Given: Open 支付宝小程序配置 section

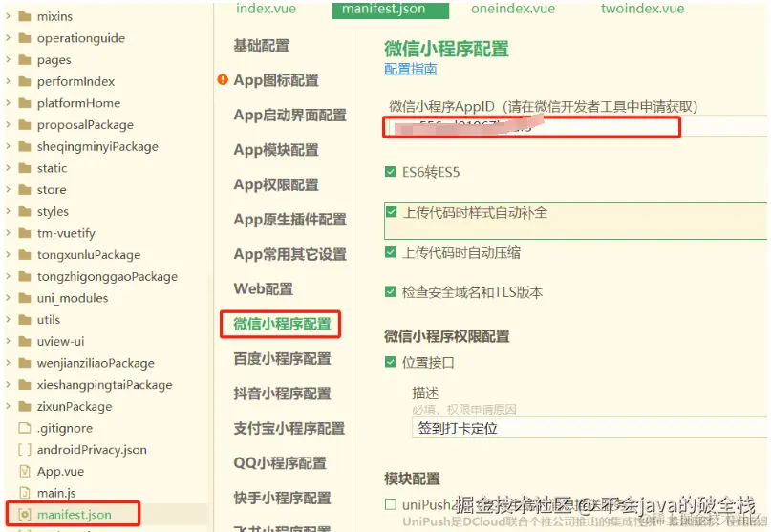Looking at the screenshot, I should tap(289, 428).
